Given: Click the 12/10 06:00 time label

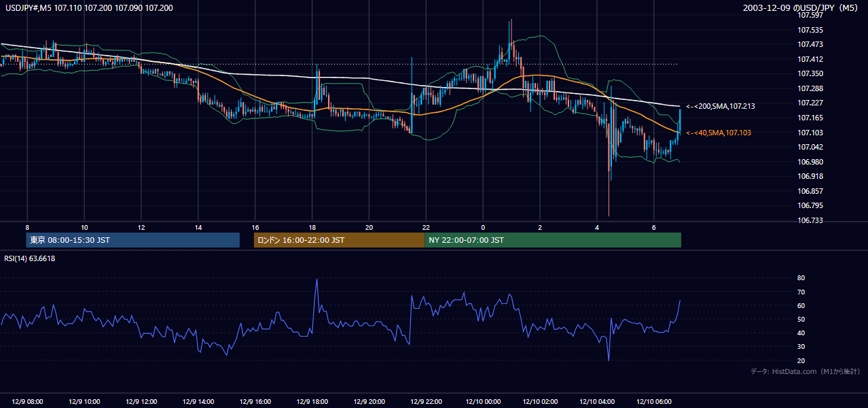Looking at the screenshot, I should (x=654, y=402).
